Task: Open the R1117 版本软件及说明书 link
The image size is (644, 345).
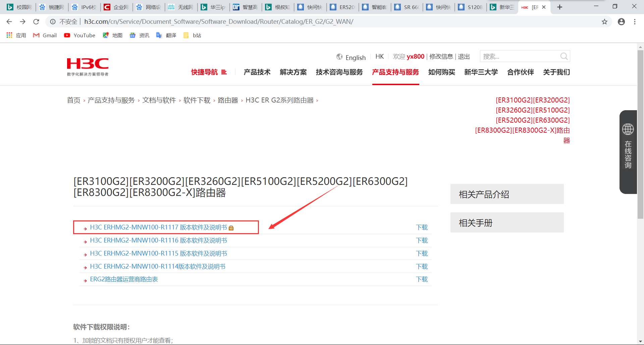Action: pyautogui.click(x=158, y=227)
